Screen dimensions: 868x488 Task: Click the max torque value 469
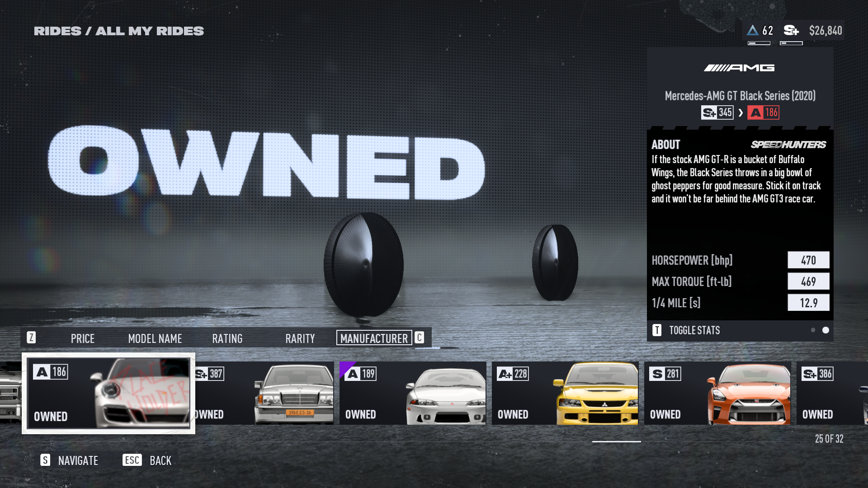[808, 282]
